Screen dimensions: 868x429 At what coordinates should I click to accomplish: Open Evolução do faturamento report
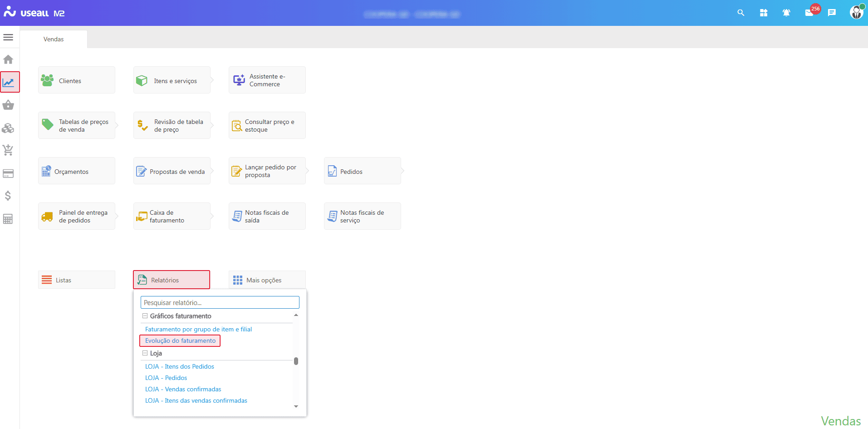pyautogui.click(x=180, y=340)
